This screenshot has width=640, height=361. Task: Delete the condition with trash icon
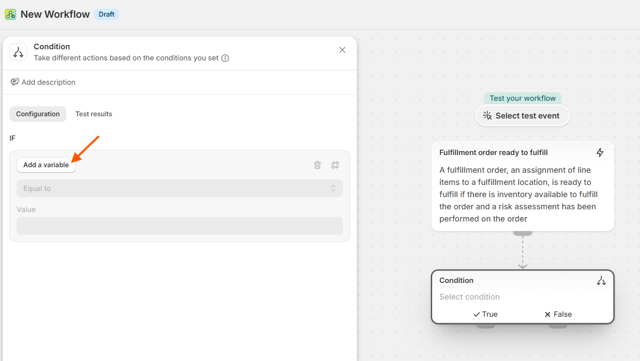click(317, 165)
